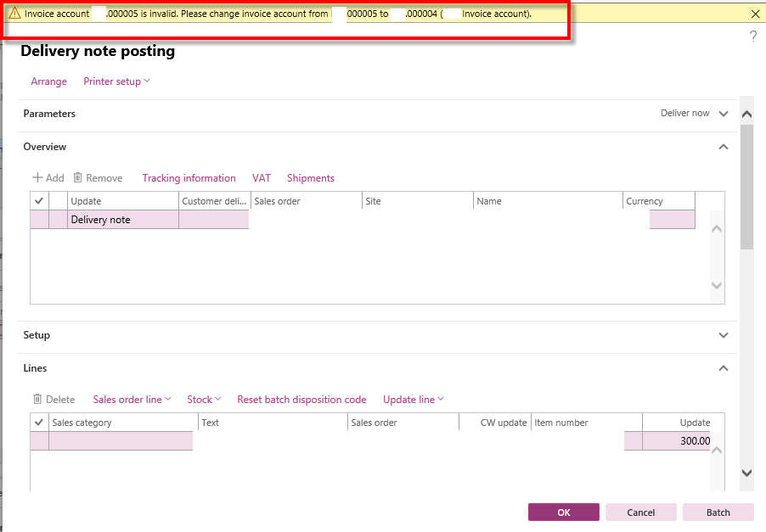Open the Deliver now dropdown in Parameters
This screenshot has height=532, width=766.
[695, 113]
